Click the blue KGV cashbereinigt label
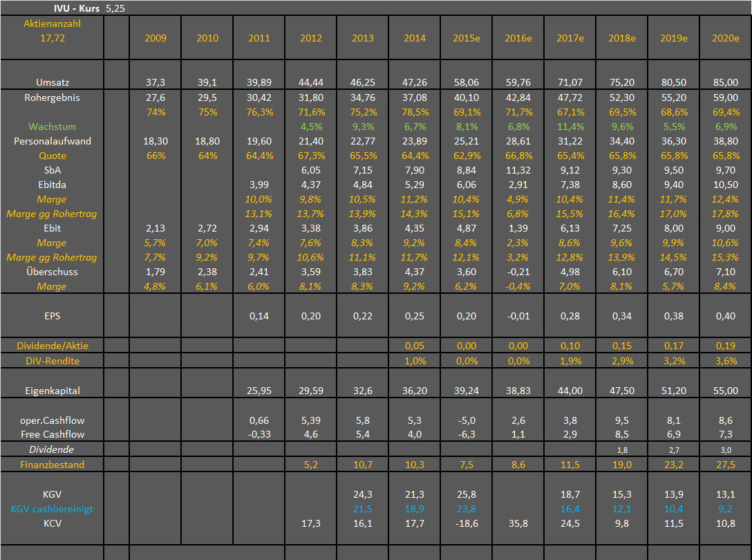This screenshot has width=752, height=560. tap(53, 509)
